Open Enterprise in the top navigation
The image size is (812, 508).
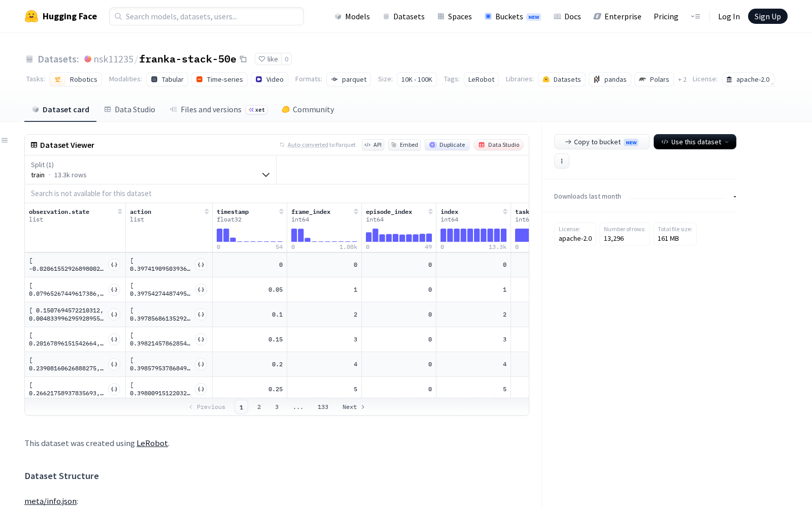(x=618, y=16)
